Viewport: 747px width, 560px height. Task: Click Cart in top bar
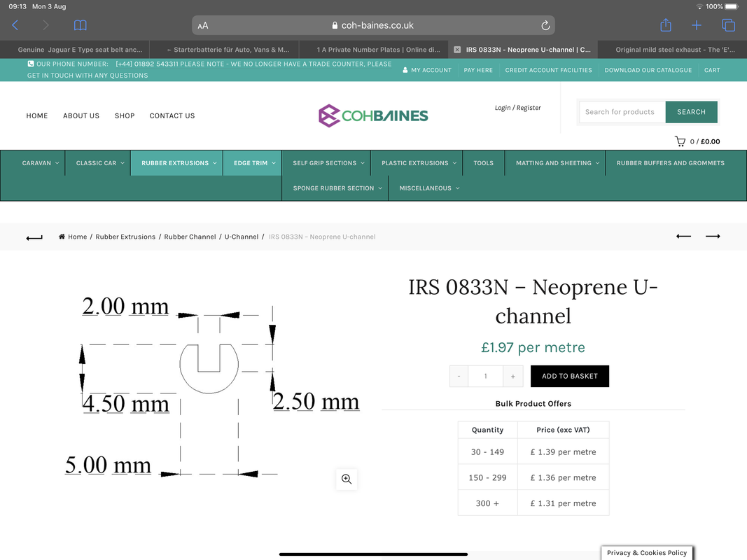point(712,70)
